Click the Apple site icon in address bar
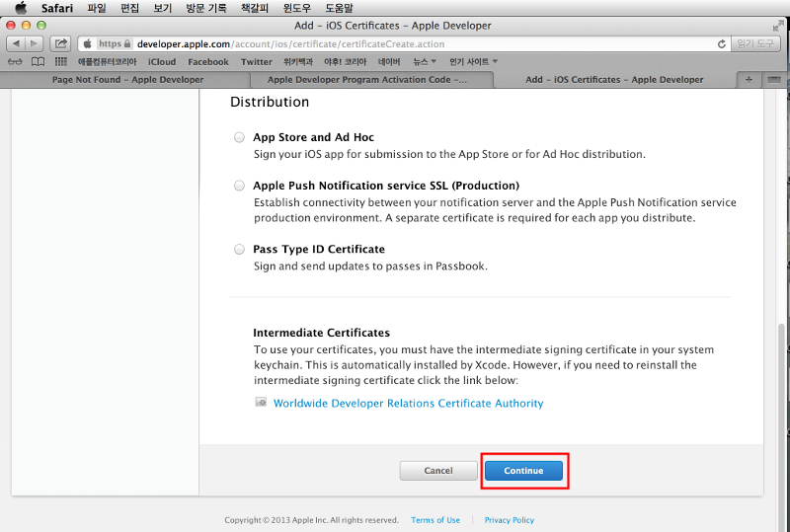790x532 pixels. (x=88, y=43)
